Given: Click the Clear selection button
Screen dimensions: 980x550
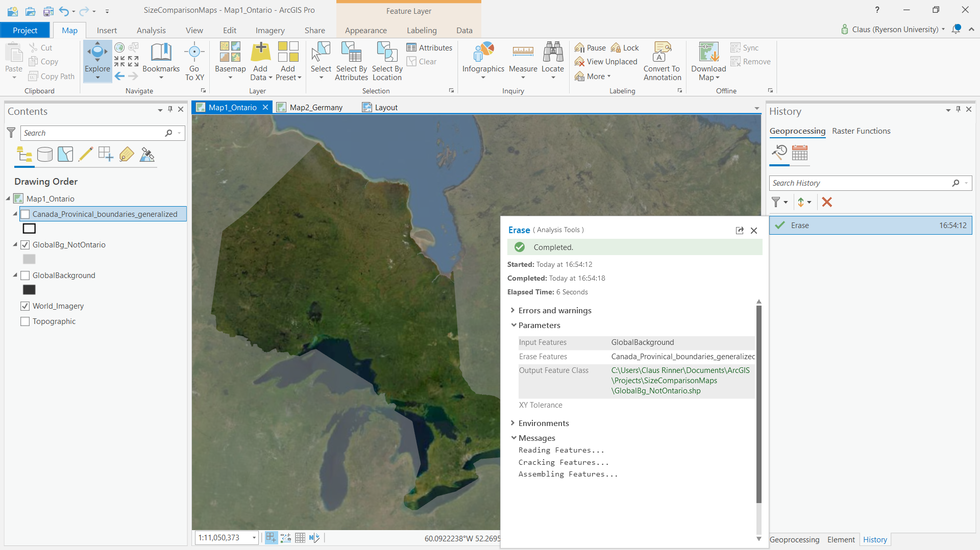Looking at the screenshot, I should pos(422,61).
